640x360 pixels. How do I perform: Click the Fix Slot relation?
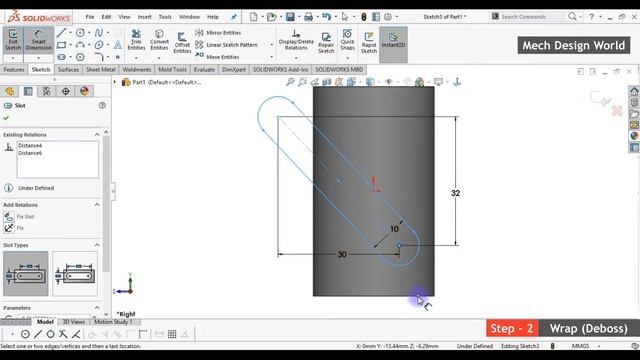pos(19,217)
